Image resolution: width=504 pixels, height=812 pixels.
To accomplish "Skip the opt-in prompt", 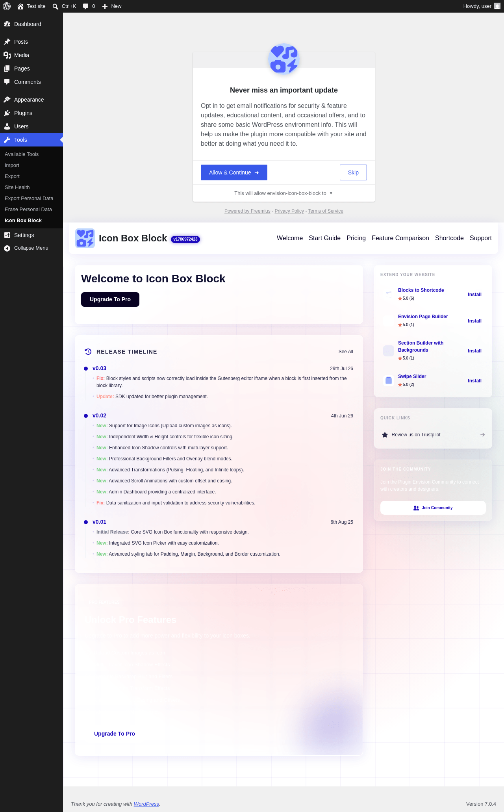I will (x=353, y=172).
